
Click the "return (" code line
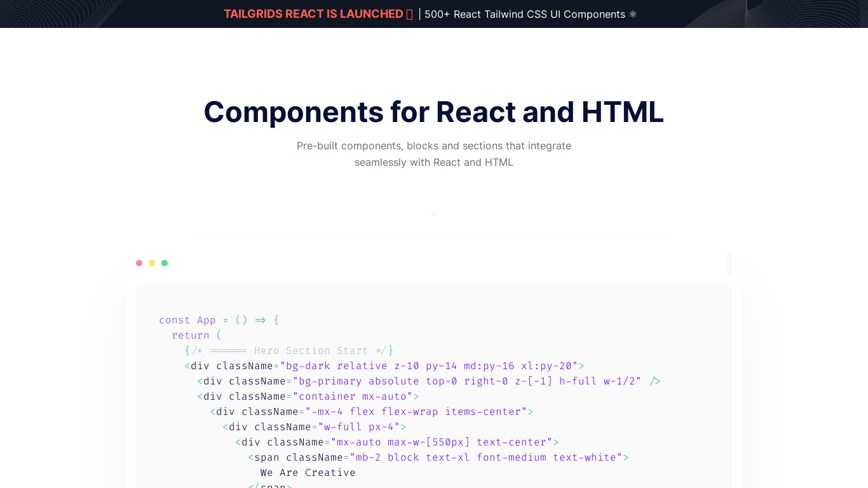[197, 335]
